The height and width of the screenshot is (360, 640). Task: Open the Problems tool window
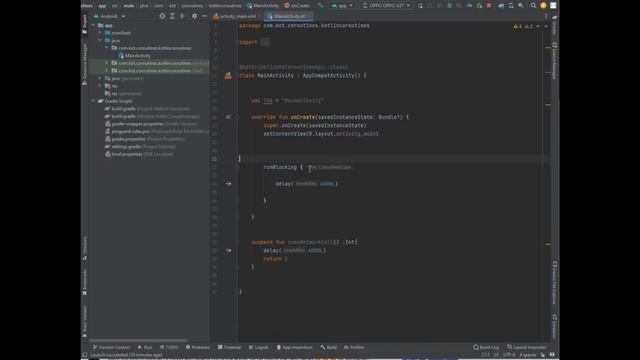point(198,347)
